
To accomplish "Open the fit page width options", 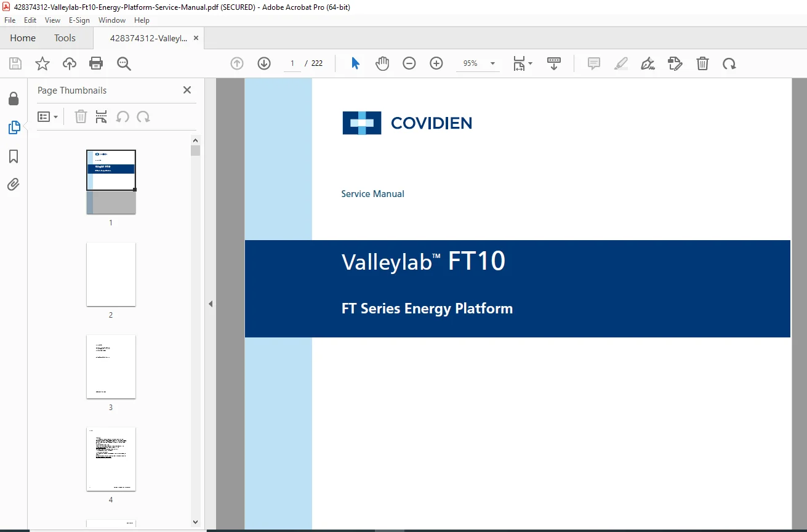I will tap(523, 63).
